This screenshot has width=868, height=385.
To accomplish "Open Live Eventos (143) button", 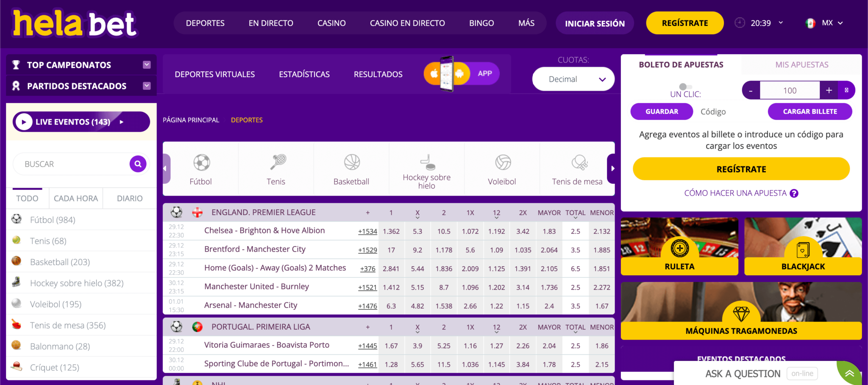I will pyautogui.click(x=81, y=122).
